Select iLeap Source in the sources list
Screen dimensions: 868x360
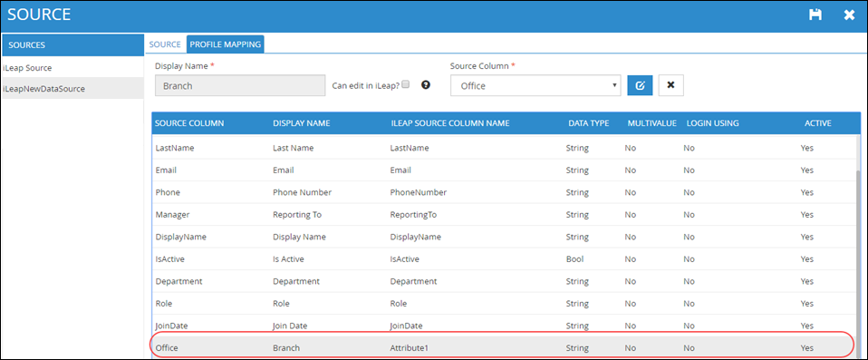[x=72, y=68]
